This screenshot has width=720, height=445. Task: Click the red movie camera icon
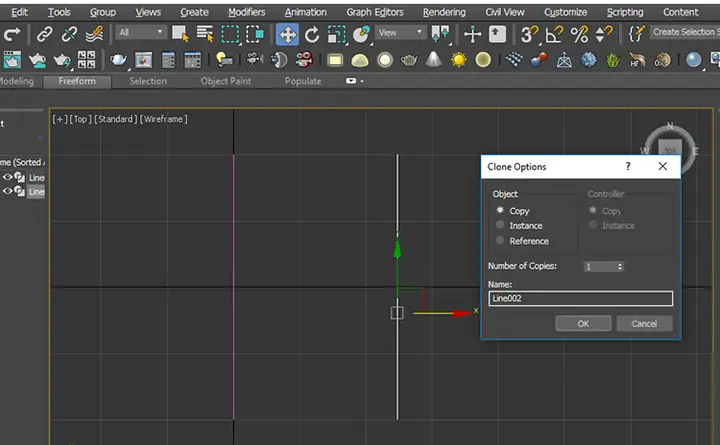tap(304, 60)
